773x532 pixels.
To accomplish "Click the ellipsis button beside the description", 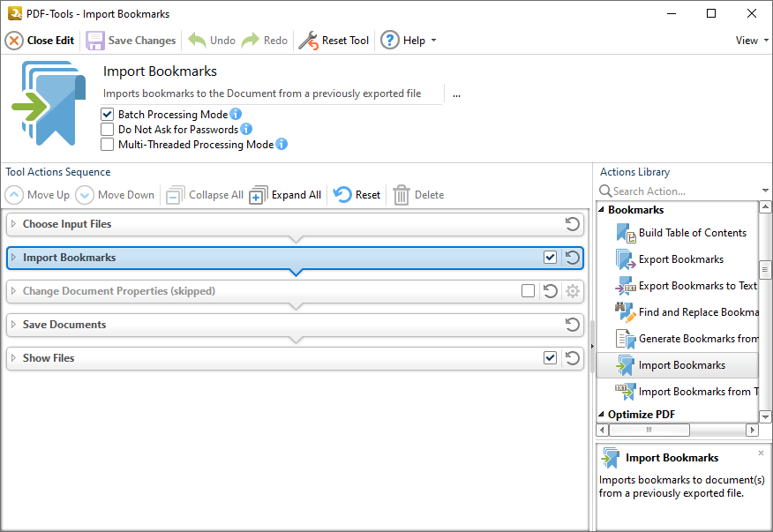I will pyautogui.click(x=456, y=94).
